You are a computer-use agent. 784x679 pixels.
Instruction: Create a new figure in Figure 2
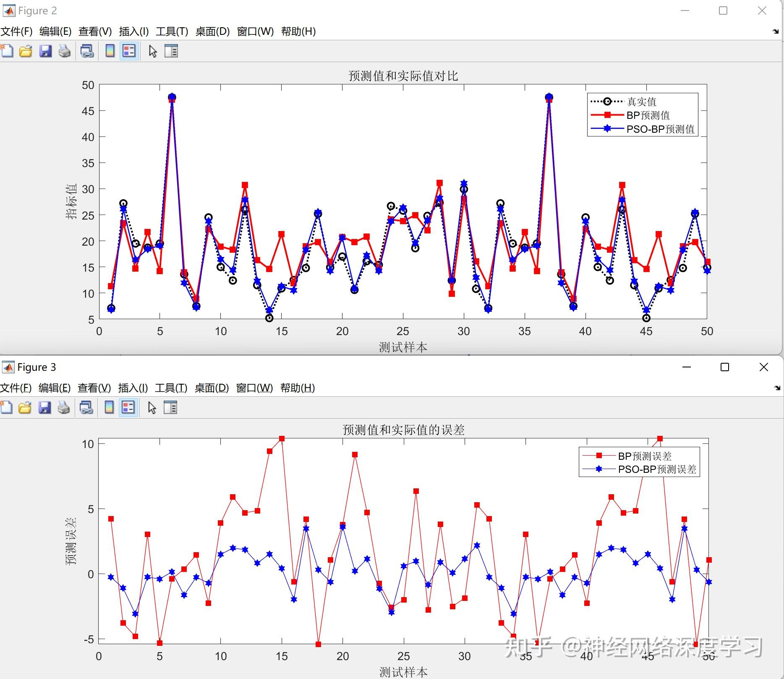(x=7, y=51)
